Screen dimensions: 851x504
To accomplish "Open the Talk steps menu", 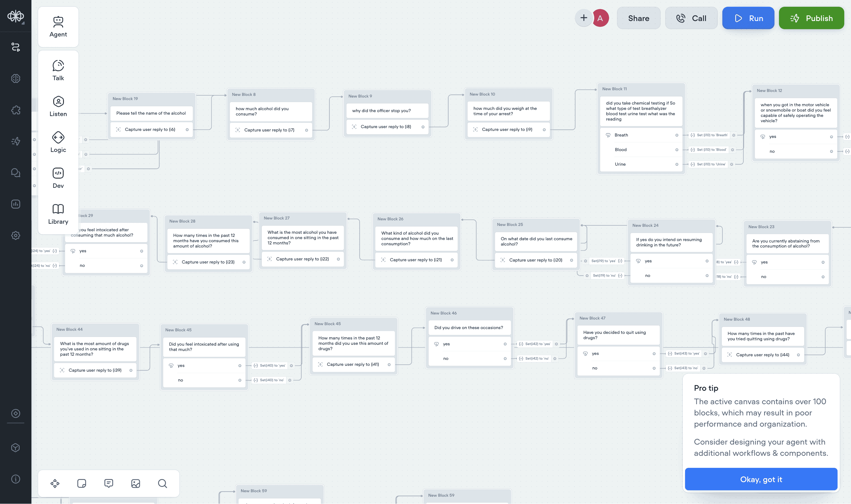I will pos(58,70).
